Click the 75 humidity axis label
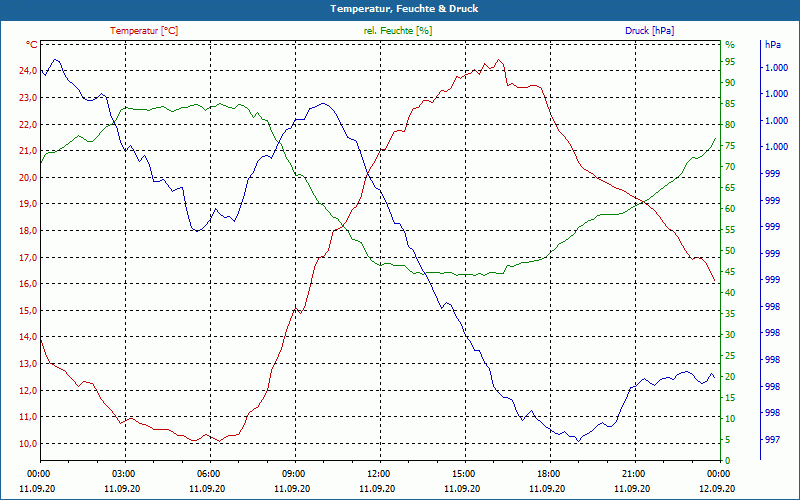The height and width of the screenshot is (500, 800). 730,146
